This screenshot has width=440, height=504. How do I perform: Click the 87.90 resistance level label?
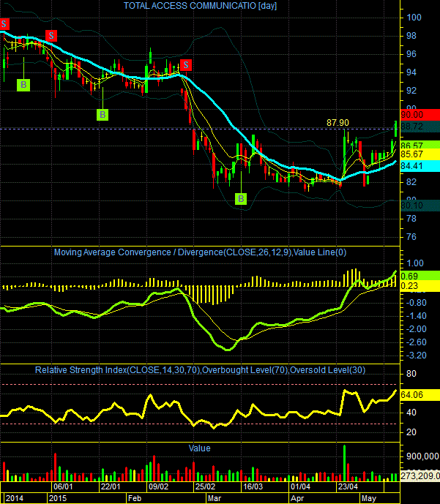[x=338, y=122]
